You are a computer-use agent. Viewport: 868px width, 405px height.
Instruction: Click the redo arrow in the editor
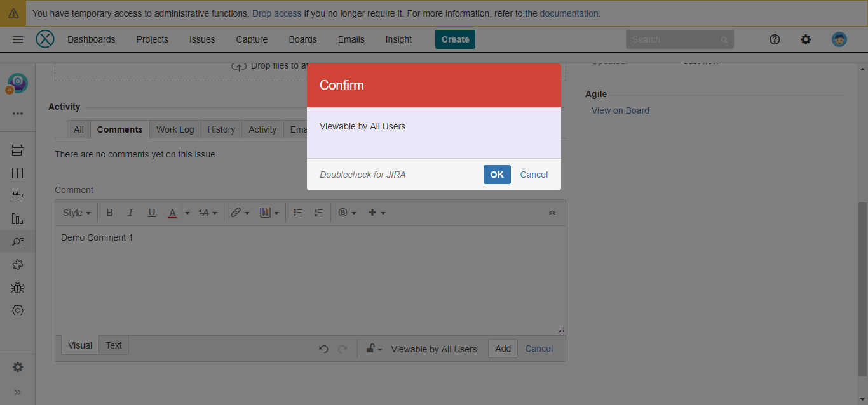pos(342,349)
